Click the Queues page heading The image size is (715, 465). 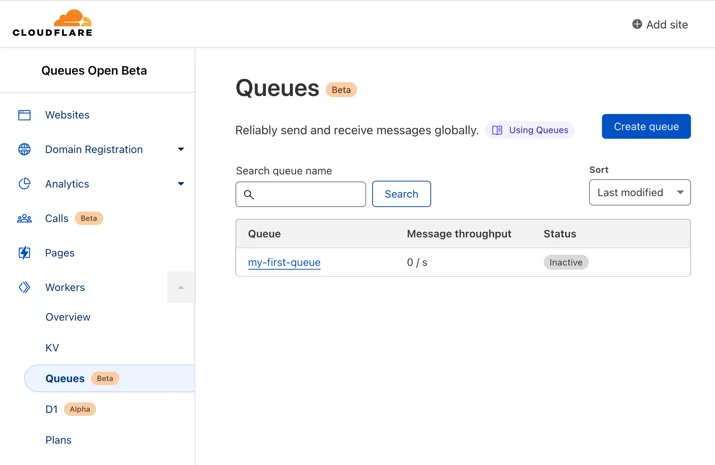(277, 88)
